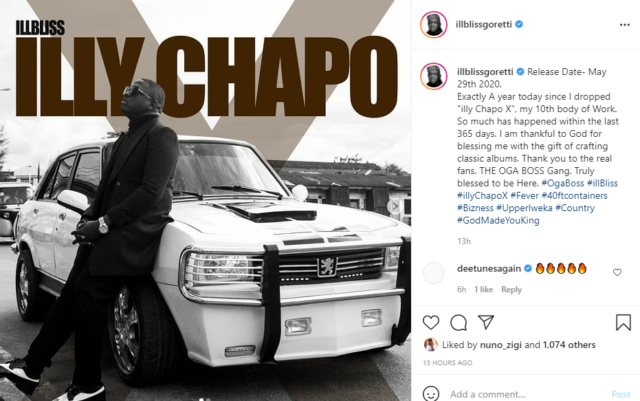Share the post via paper plane icon
Screen dimensions: 640x401
click(486, 322)
